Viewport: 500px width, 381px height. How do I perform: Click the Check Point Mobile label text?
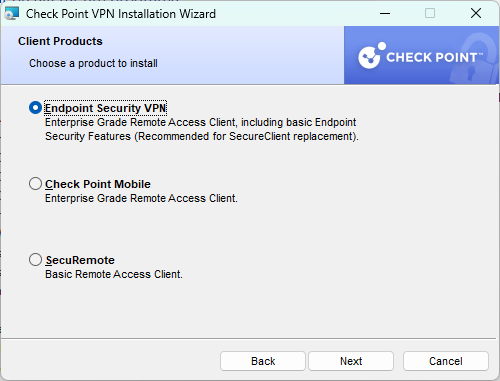[x=98, y=184]
